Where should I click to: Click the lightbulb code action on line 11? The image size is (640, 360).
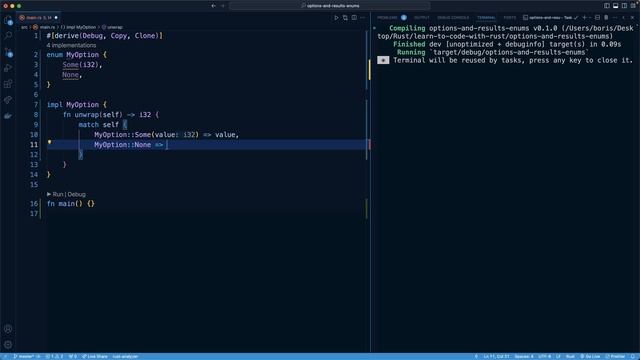tap(49, 142)
